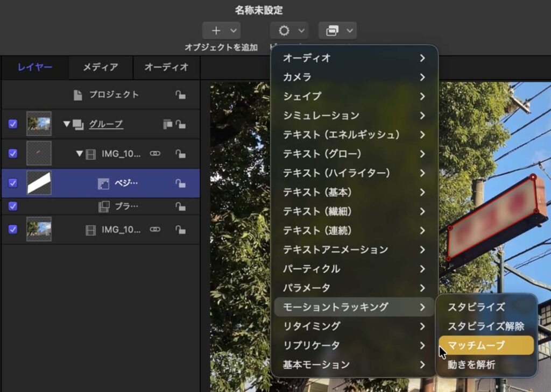Click the link icon on the bottom-most IMG_10 layer
Screen dimensions: 551x392
(155, 230)
